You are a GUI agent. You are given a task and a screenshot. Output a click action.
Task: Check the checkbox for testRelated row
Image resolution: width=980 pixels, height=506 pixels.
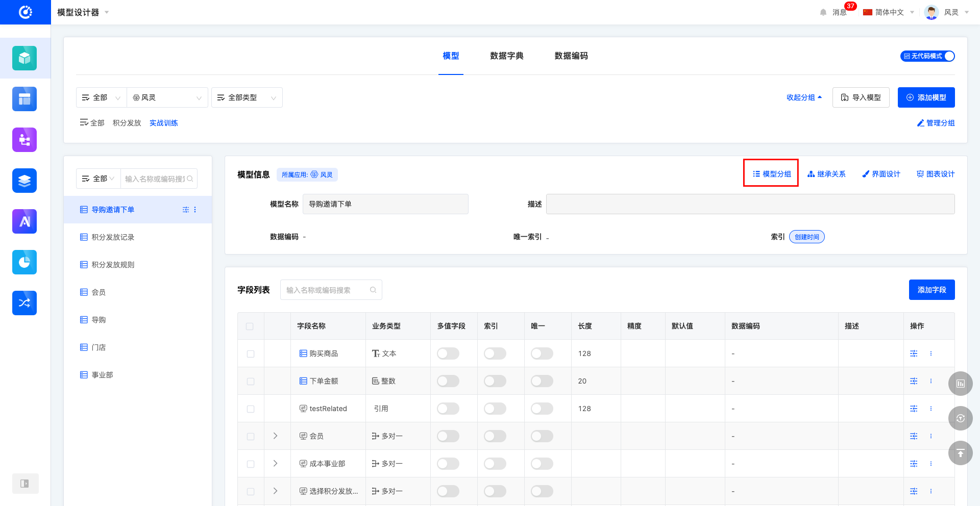pos(251,409)
